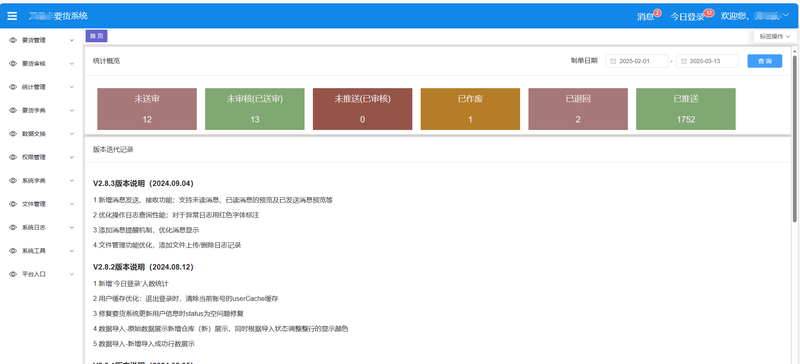Switch to the 首页 tab
Image resolution: width=800 pixels, height=364 pixels.
click(x=96, y=36)
